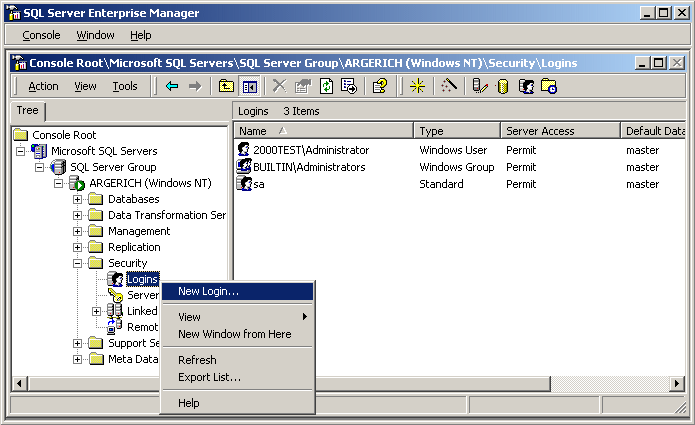
Task: Click the New Database cylinder icon
Action: click(503, 86)
